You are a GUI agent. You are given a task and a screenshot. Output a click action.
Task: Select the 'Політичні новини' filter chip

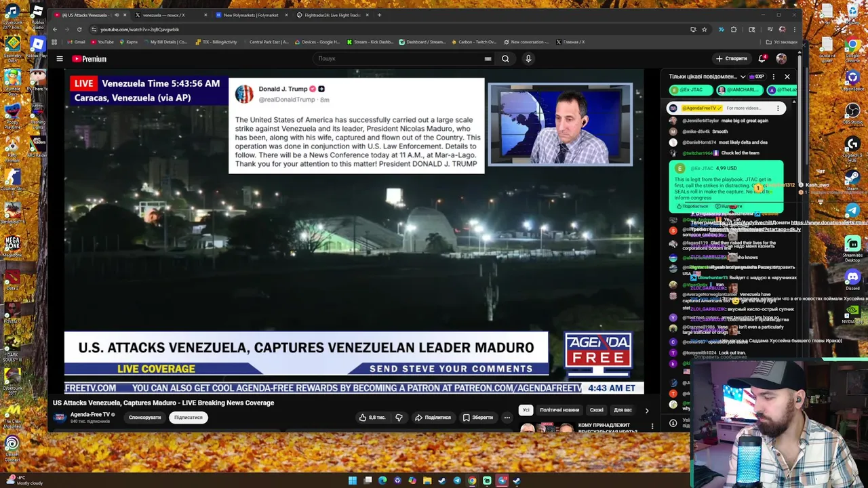pos(559,410)
